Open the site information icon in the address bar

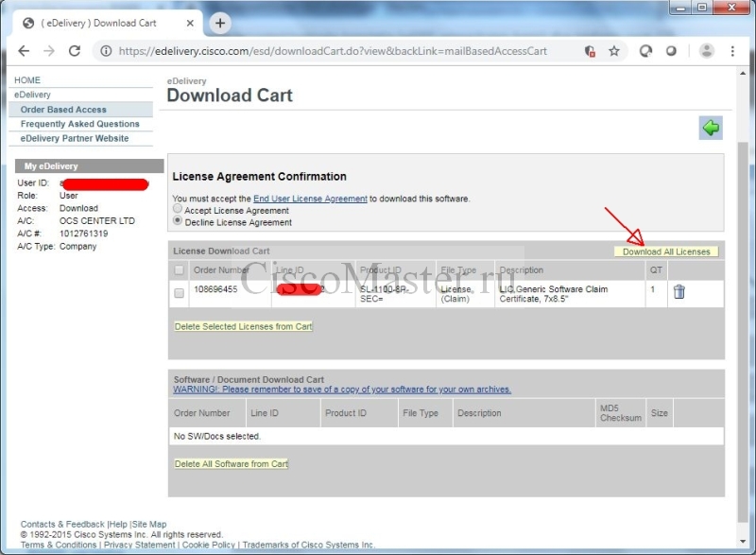point(106,51)
